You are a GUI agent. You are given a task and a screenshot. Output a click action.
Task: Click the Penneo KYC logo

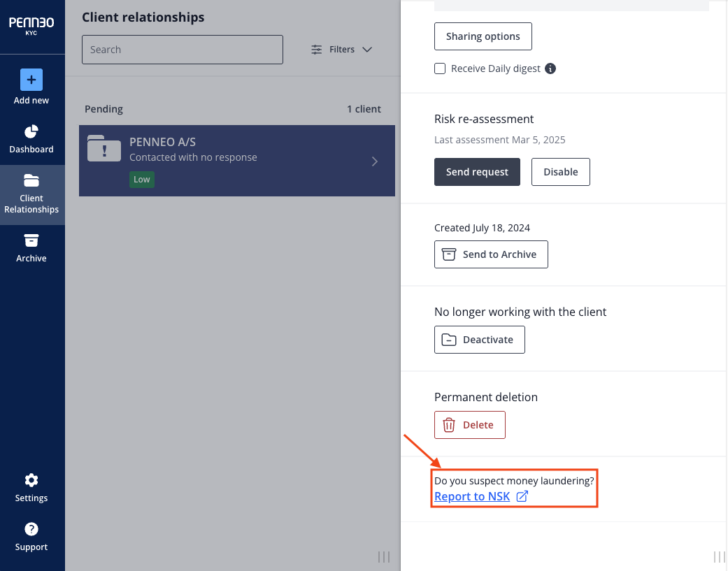tap(31, 26)
